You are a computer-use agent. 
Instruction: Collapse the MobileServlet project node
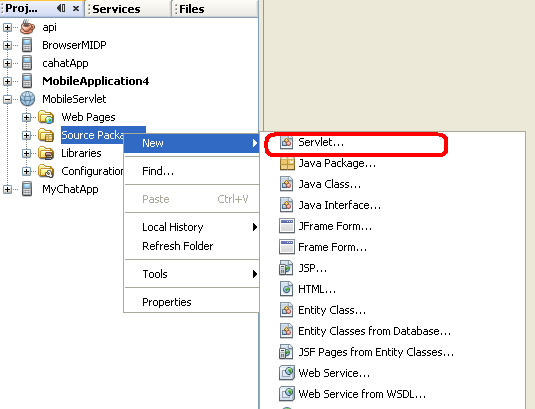[x=7, y=99]
